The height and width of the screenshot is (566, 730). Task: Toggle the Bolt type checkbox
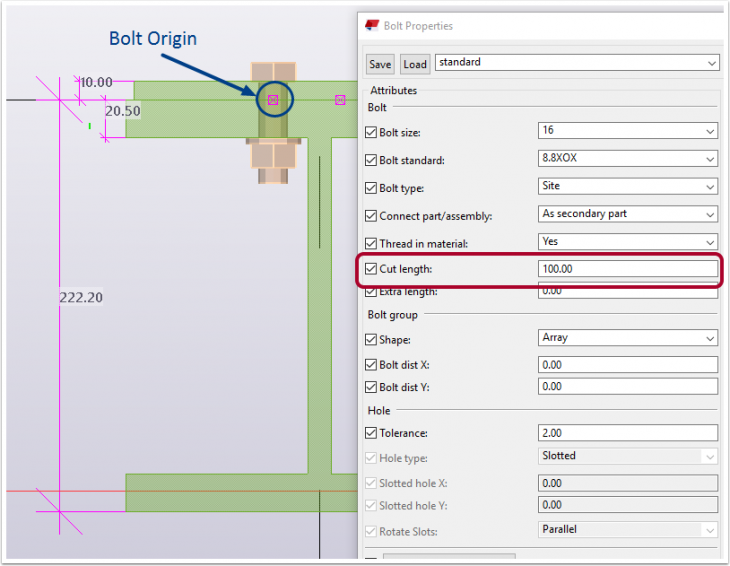tap(371, 188)
